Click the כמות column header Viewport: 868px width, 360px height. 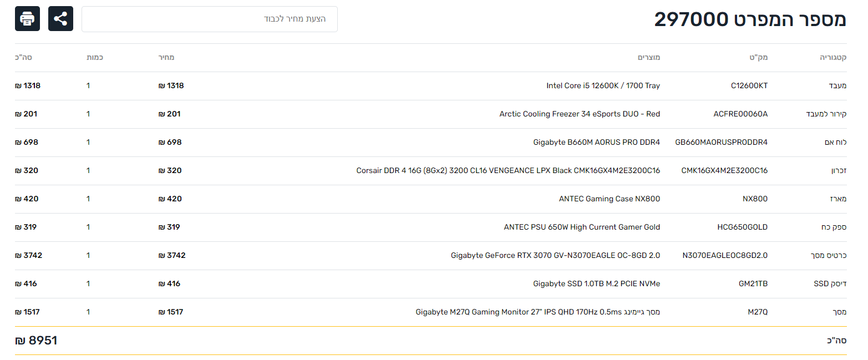coord(95,58)
